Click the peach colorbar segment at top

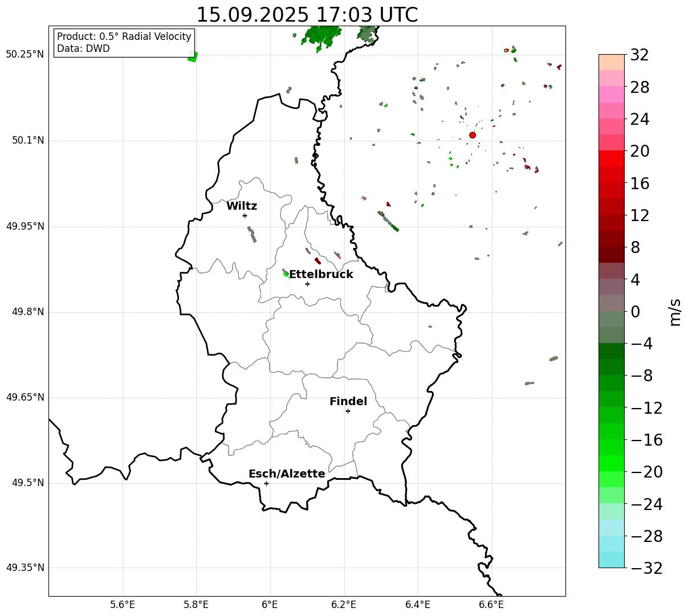pos(612,62)
